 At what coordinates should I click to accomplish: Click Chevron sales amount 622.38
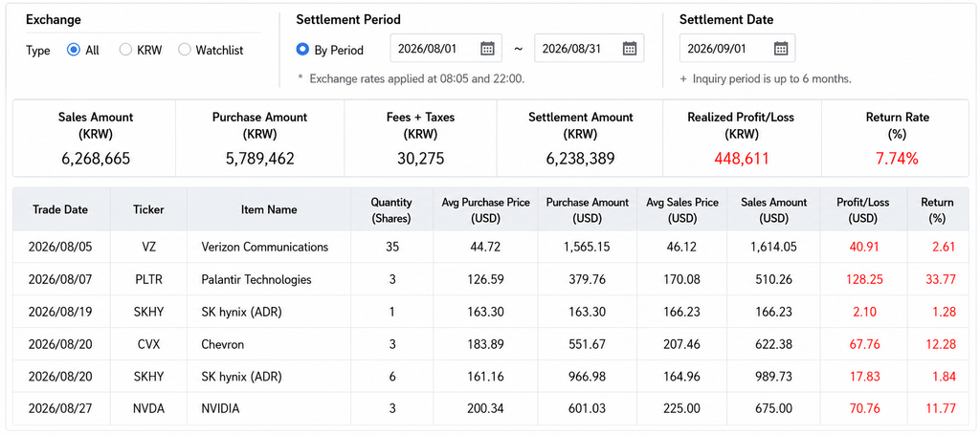(773, 344)
